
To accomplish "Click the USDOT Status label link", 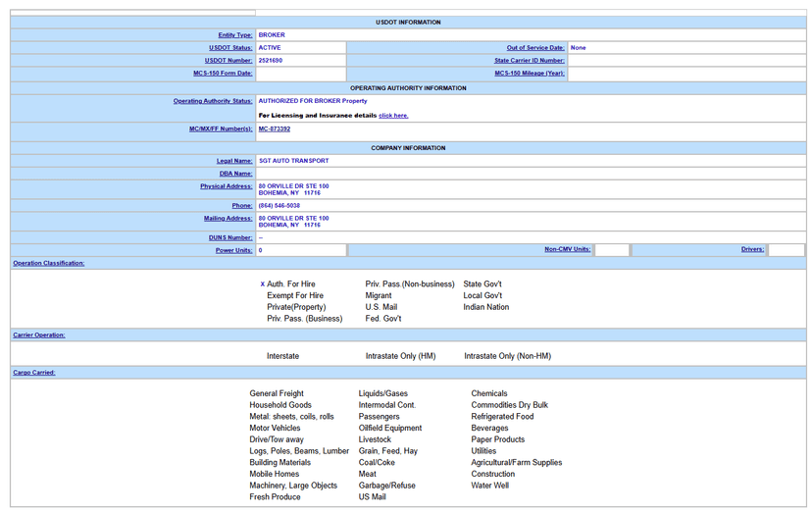I will click(230, 48).
